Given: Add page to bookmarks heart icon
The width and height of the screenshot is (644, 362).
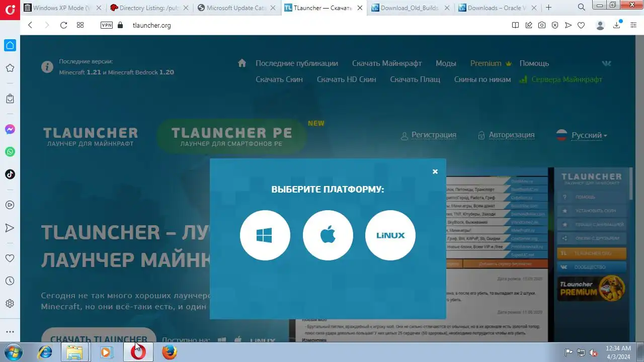Looking at the screenshot, I should click(581, 25).
